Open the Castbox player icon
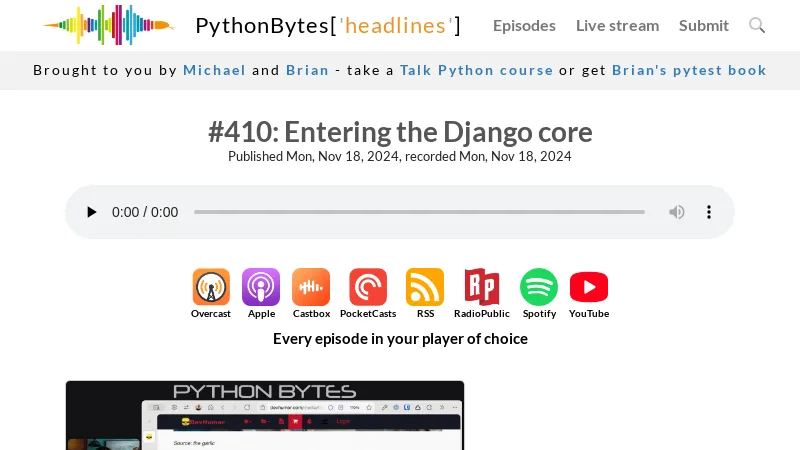Image resolution: width=800 pixels, height=450 pixels. 311,287
